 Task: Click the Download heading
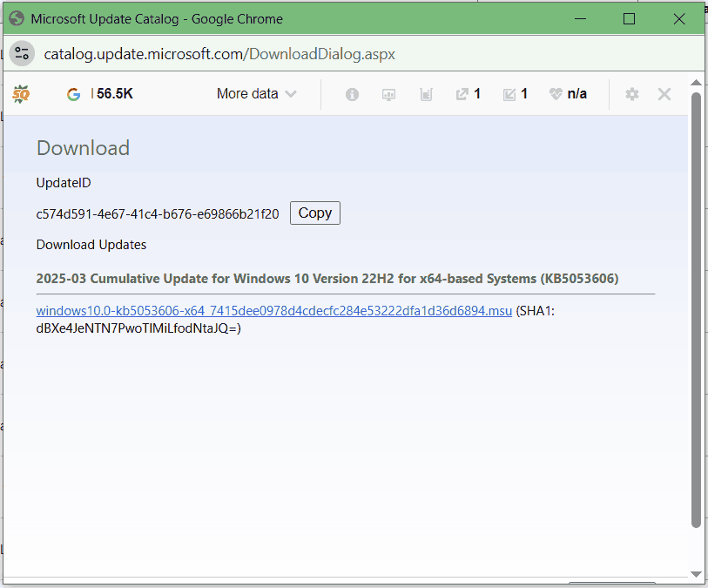pyautogui.click(x=83, y=148)
